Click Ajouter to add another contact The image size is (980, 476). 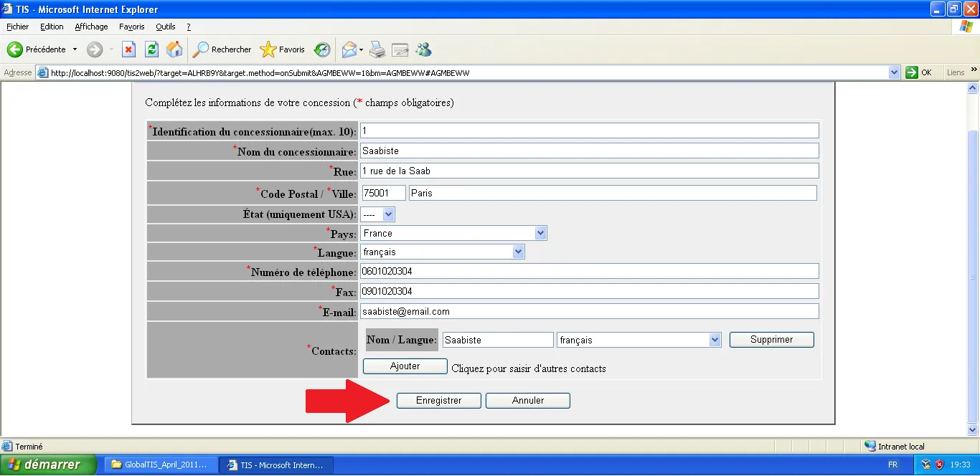(x=405, y=366)
